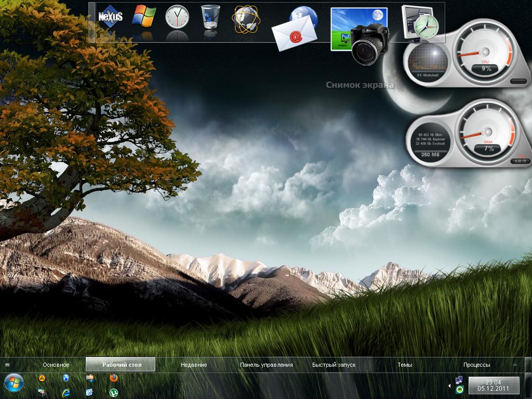Open Internet Explorer from the shelf

coord(66,393)
